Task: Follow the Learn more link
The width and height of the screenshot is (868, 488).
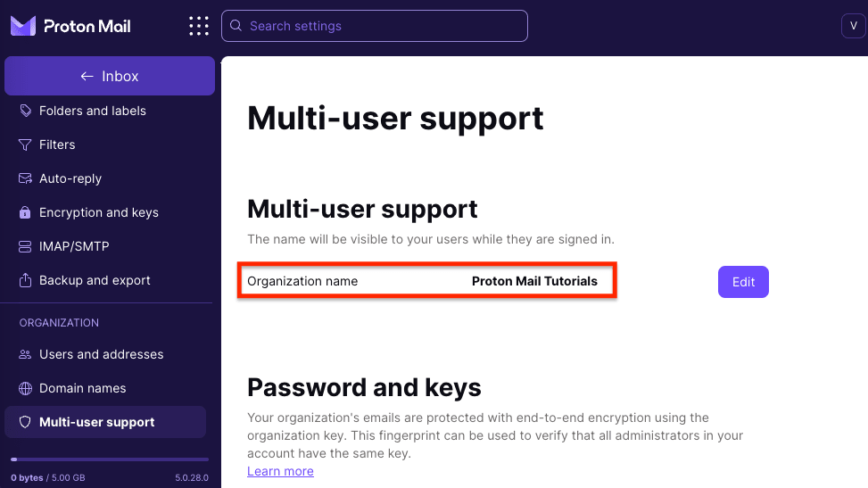Action: [280, 471]
